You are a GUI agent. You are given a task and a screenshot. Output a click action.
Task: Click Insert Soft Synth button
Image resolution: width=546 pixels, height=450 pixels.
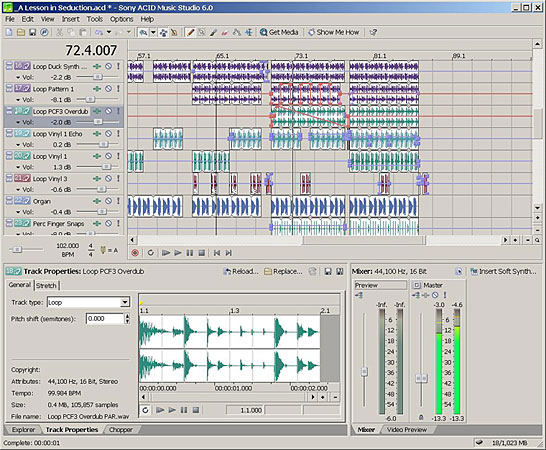pyautogui.click(x=503, y=272)
